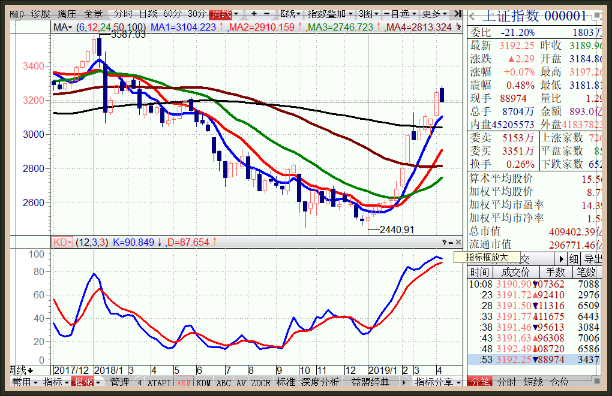Open 全景 panorama view
Viewport: 612px width, 396px height.
[93, 14]
